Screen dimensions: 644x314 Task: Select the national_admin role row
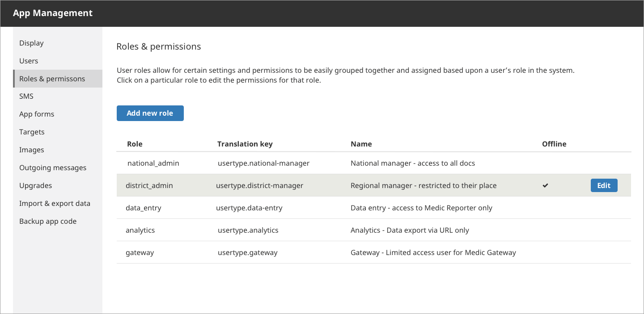tap(374, 163)
